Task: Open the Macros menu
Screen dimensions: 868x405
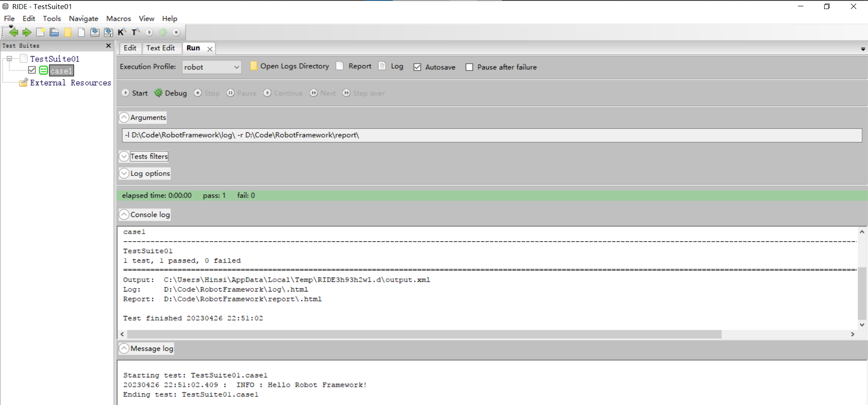Action: 118,19
